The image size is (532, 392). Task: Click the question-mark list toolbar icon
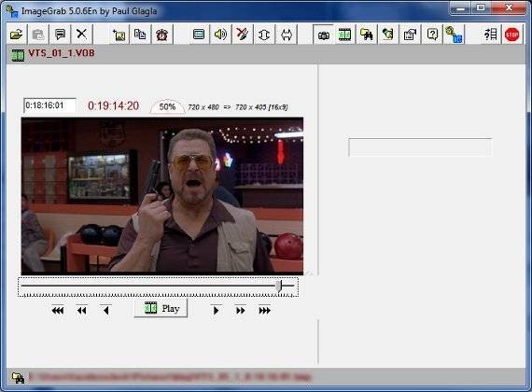491,35
